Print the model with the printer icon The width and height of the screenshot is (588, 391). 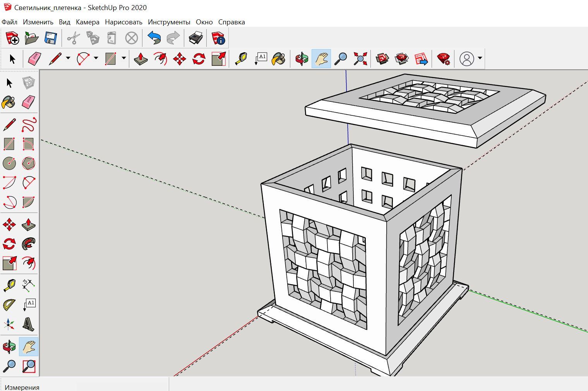click(x=196, y=38)
